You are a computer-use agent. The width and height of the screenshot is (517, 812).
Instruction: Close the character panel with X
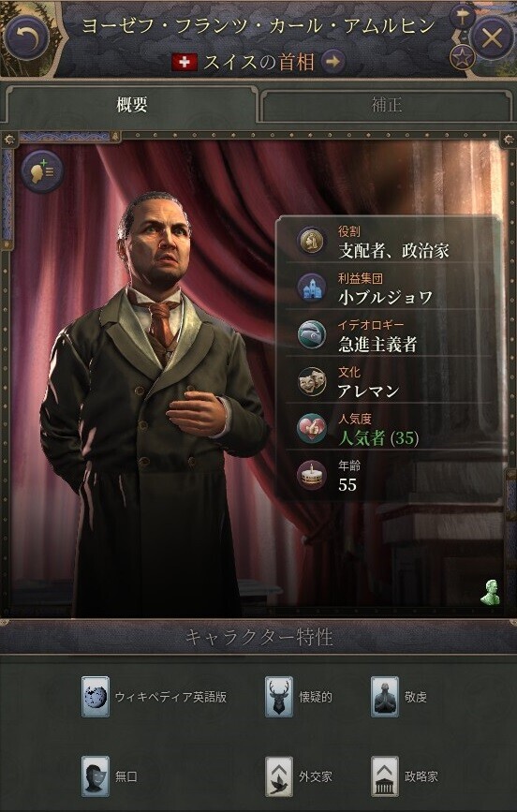tap(492, 37)
